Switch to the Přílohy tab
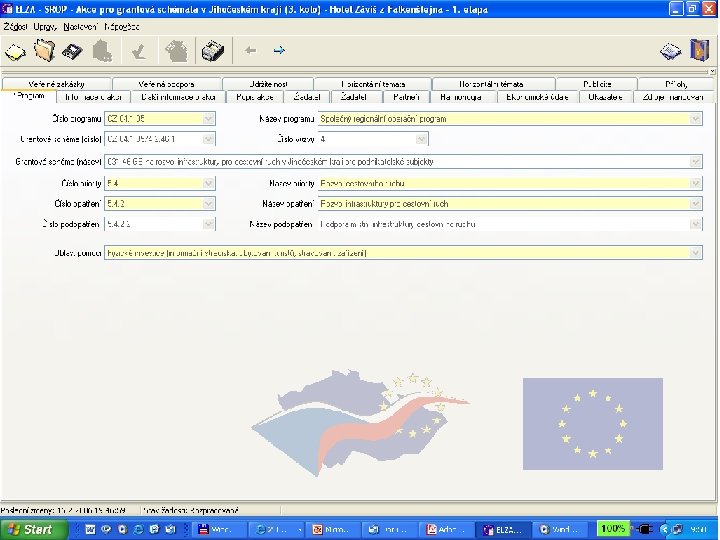Viewport: 720px width, 540px height. pos(676,84)
